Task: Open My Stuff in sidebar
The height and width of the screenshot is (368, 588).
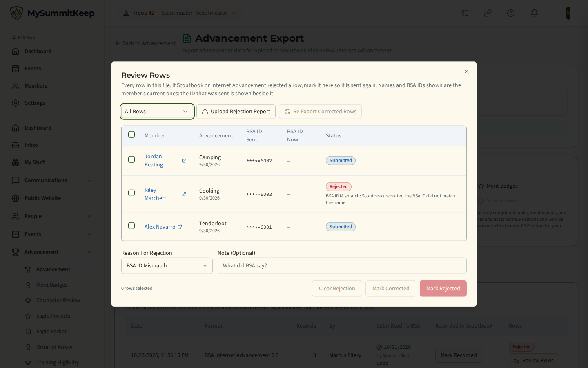Action: point(52,162)
